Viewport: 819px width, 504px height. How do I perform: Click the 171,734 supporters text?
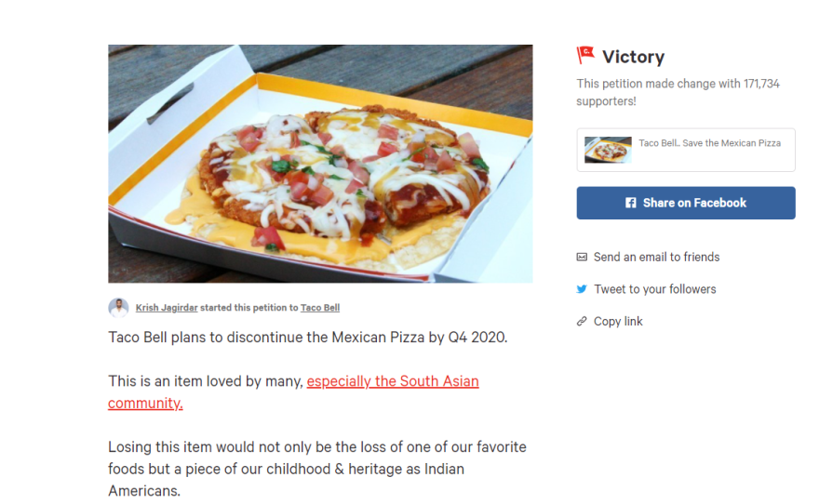point(678,92)
